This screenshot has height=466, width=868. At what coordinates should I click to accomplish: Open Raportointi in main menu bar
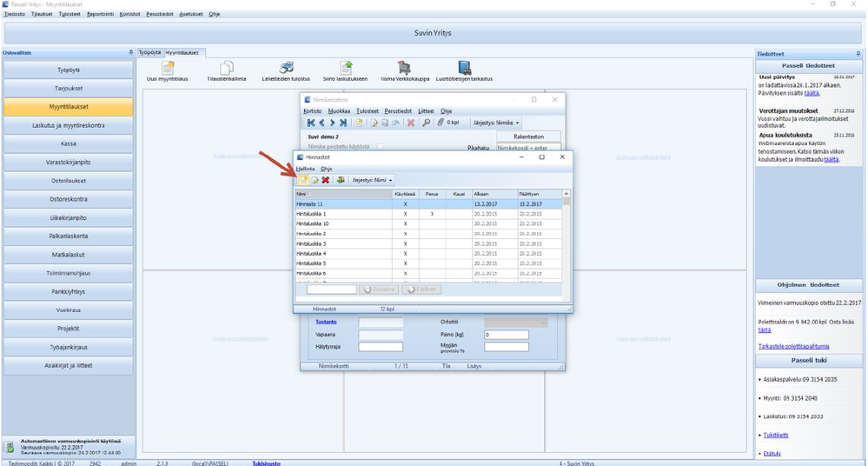coord(100,14)
